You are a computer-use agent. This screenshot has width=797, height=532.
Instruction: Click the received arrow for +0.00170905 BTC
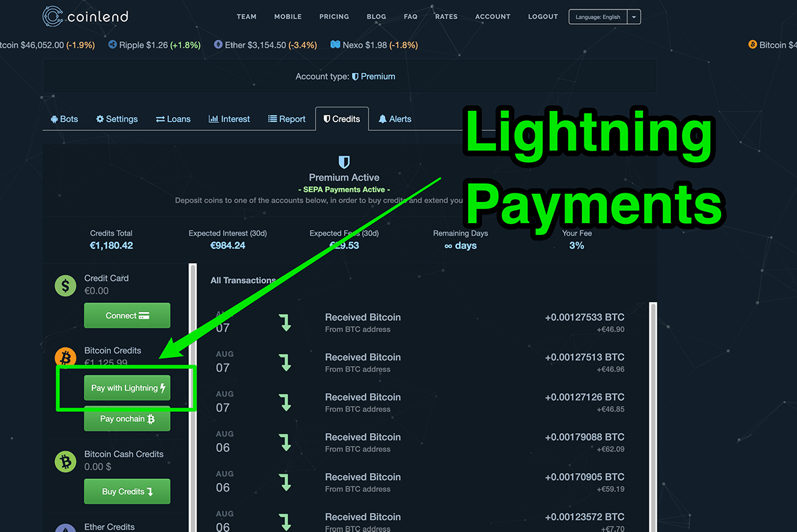pyautogui.click(x=286, y=482)
